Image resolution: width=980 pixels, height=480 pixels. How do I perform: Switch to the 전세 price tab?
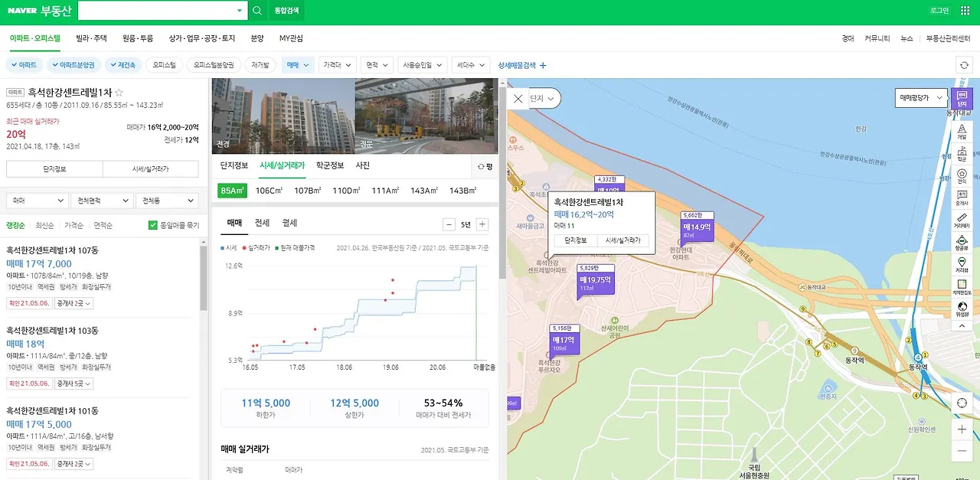262,223
